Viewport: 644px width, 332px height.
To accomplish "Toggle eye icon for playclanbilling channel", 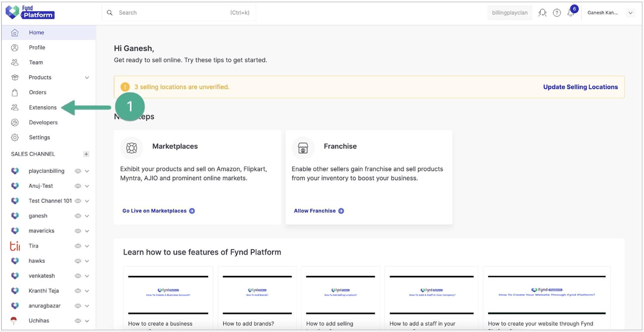I will coord(78,171).
